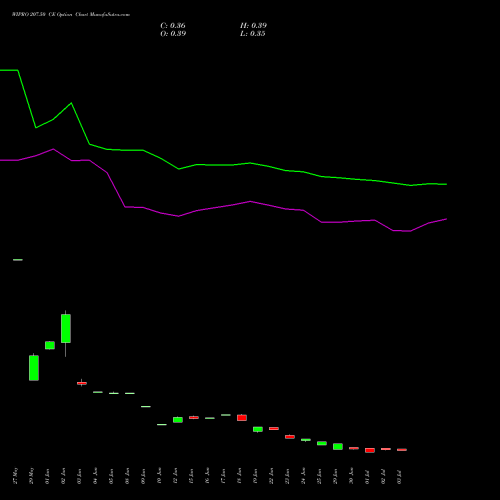Click the red candle for 18 Jun
This screenshot has height=500, width=500.
(242, 418)
